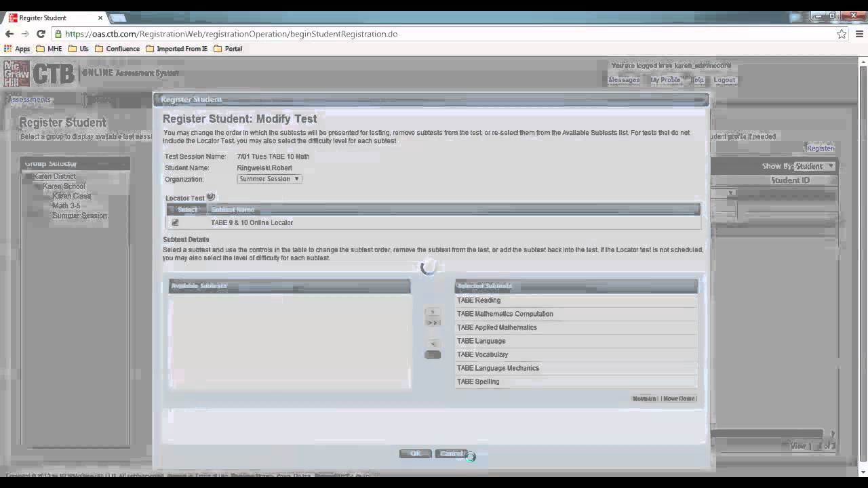This screenshot has height=488, width=868.
Task: Select Summer Session in group tree
Action: pyautogui.click(x=80, y=216)
